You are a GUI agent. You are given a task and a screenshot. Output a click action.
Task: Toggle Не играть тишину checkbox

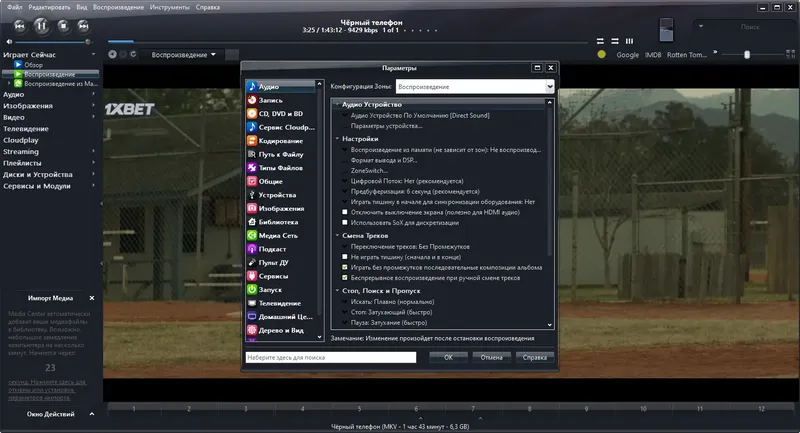(x=345, y=257)
